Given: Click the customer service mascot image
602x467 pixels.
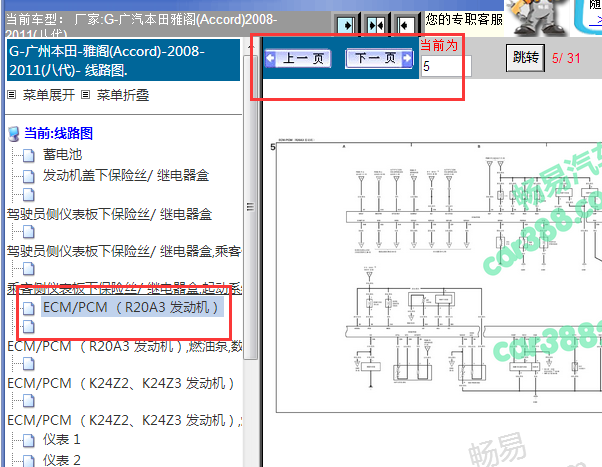Looking at the screenshot, I should point(537,18).
